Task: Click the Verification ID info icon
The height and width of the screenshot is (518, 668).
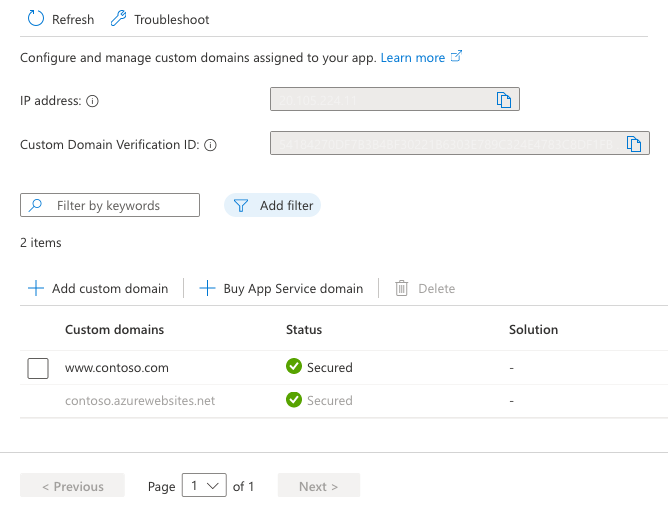Action: coord(210,145)
